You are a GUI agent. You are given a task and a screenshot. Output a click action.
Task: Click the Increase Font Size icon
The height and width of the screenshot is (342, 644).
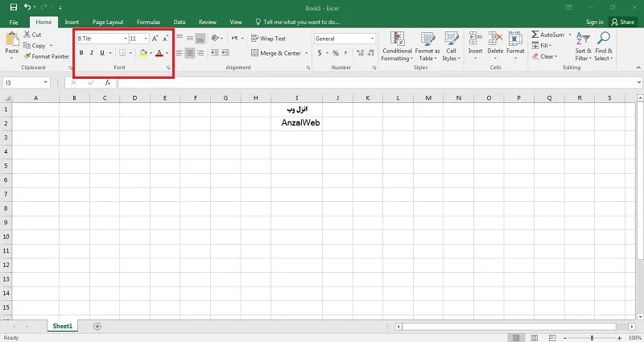click(x=155, y=39)
